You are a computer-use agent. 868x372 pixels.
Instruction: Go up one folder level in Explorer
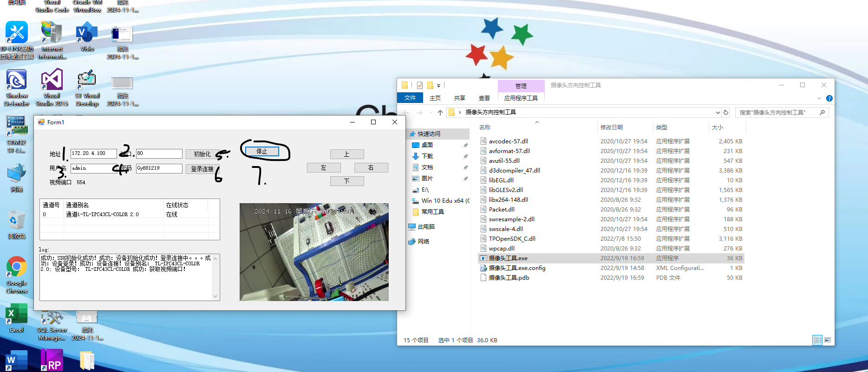click(440, 113)
